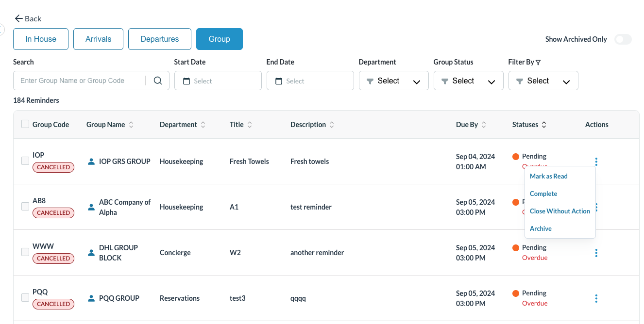Click the Start Date calendar icon
This screenshot has width=644, height=324.
click(x=186, y=81)
